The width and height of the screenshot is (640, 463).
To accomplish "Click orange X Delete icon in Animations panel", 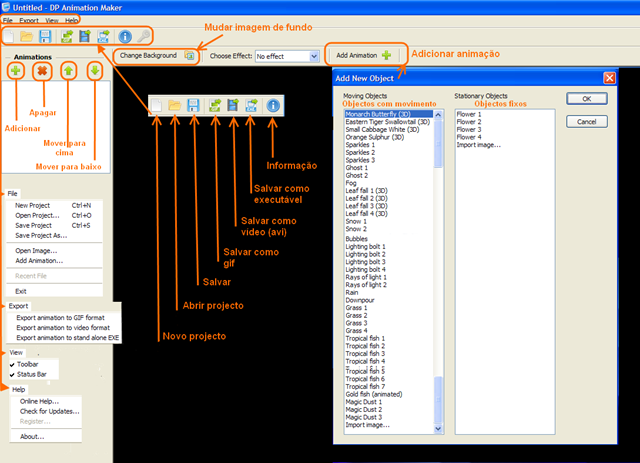I will coord(42,71).
